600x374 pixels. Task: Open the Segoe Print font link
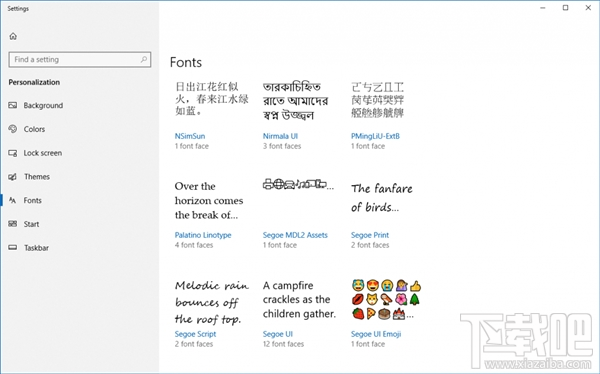click(370, 235)
